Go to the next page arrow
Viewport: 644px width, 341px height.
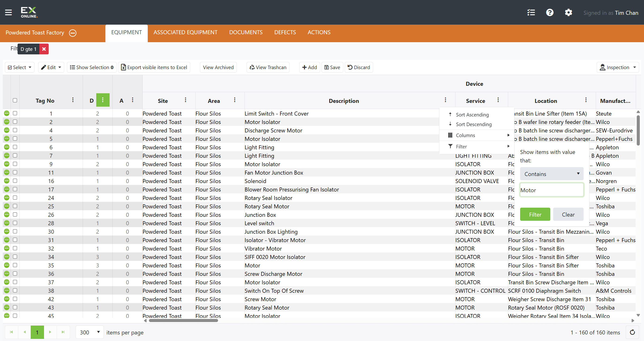click(50, 332)
